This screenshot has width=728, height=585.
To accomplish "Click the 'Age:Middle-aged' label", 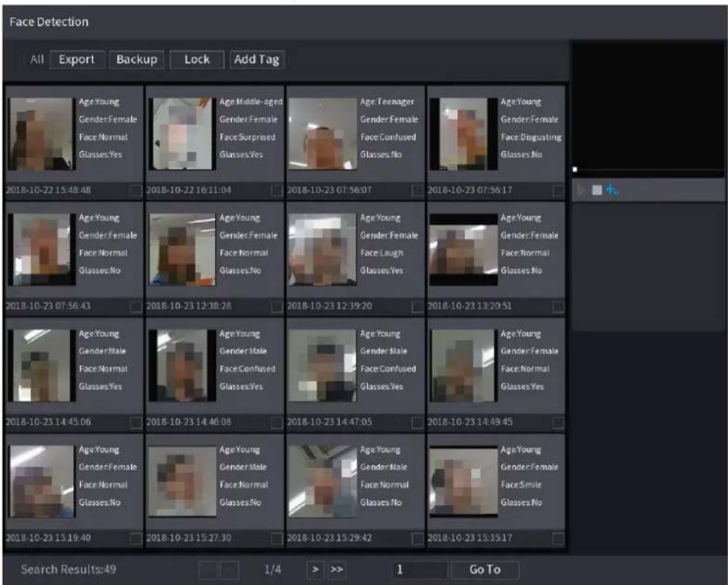I will [x=251, y=101].
